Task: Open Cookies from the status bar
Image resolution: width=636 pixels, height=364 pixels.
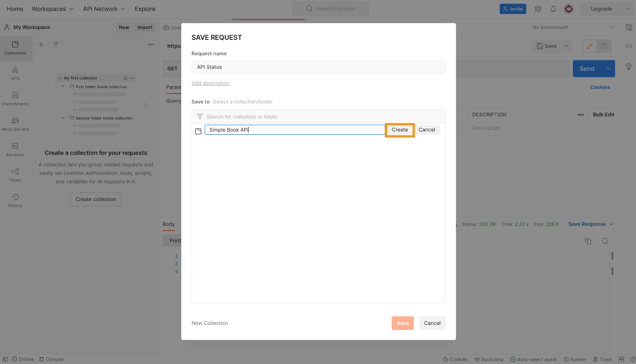Action: pyautogui.click(x=455, y=359)
